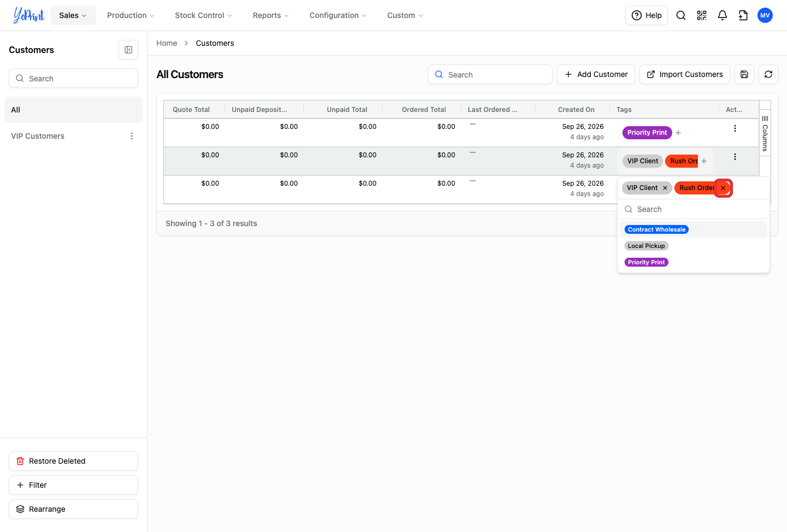Click the Add Customer button
This screenshot has width=787, height=532.
(x=596, y=74)
